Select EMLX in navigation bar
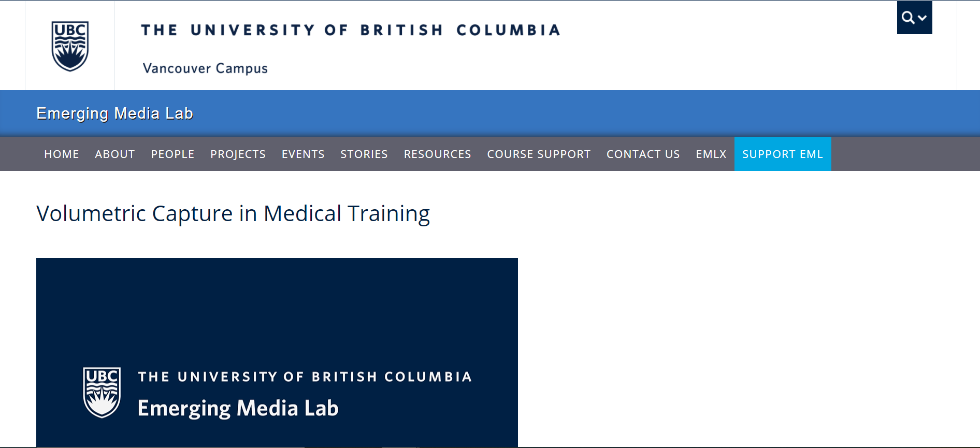The image size is (980, 448). click(711, 154)
